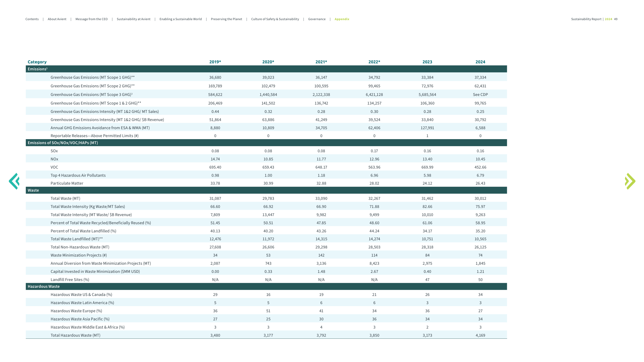Select Hazardous Waste Europe (%) row label
Viewport: 644px width, 362px height.
(76, 311)
